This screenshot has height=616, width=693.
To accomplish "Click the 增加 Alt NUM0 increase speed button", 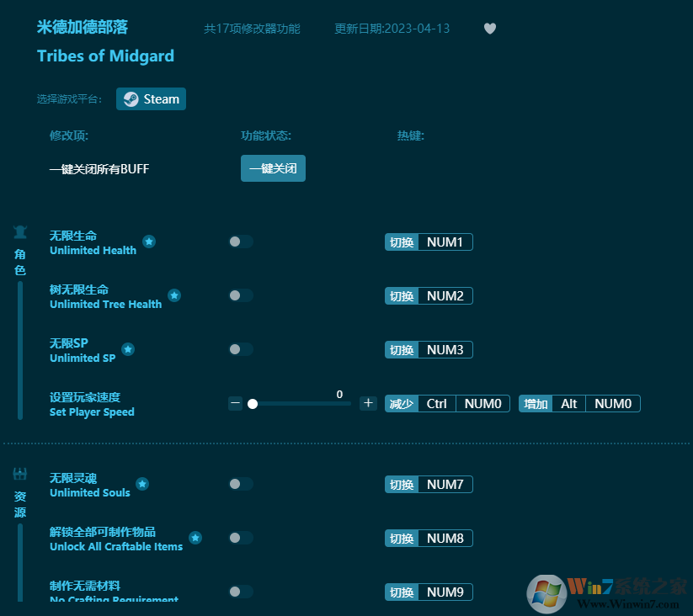I will click(x=579, y=403).
